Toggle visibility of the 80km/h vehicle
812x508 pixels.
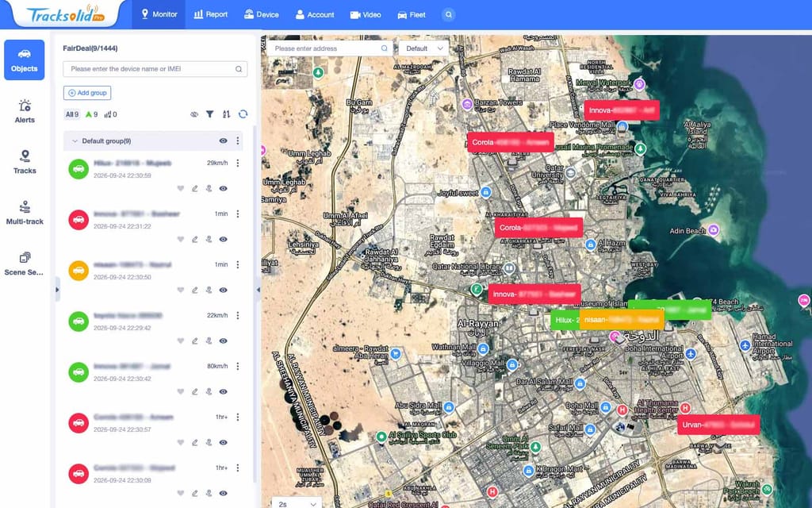pyautogui.click(x=223, y=392)
